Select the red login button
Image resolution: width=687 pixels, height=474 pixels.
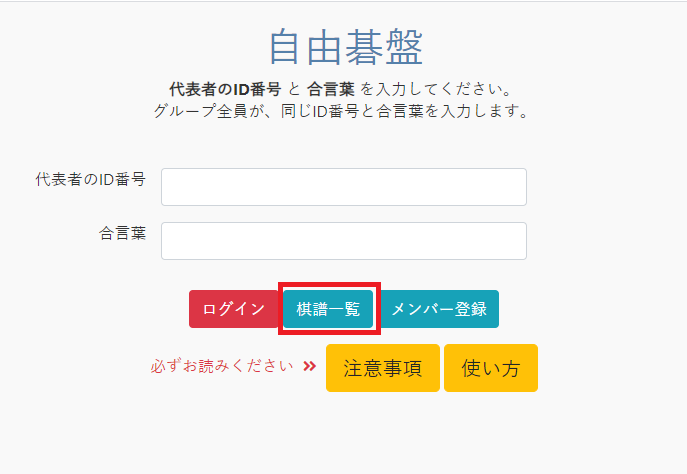(x=234, y=309)
